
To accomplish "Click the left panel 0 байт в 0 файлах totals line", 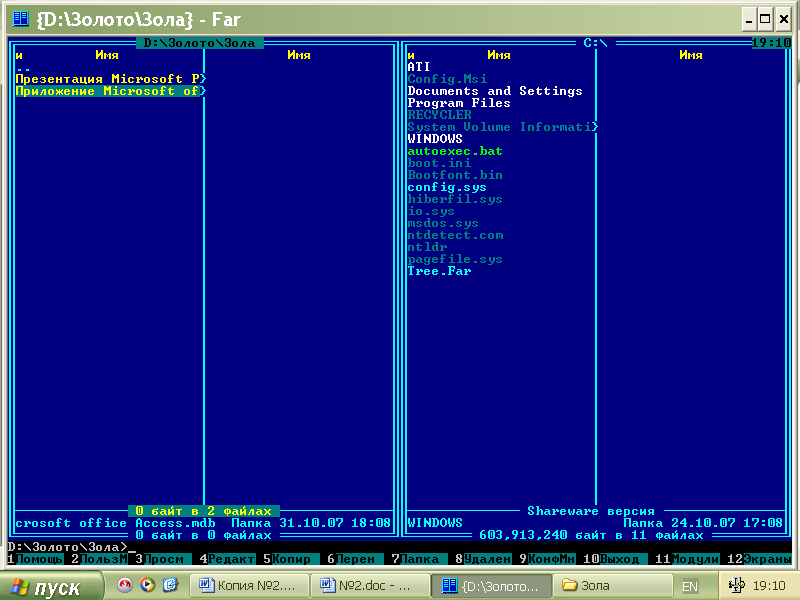I will (204, 535).
